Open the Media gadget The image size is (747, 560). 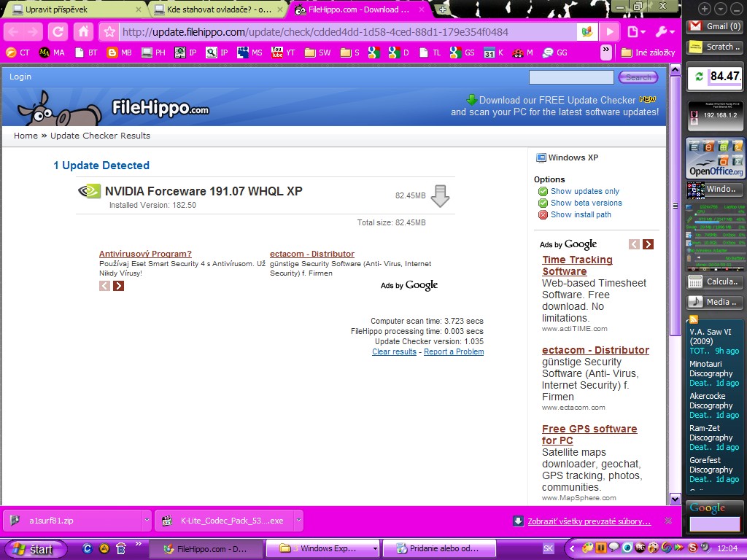713,302
